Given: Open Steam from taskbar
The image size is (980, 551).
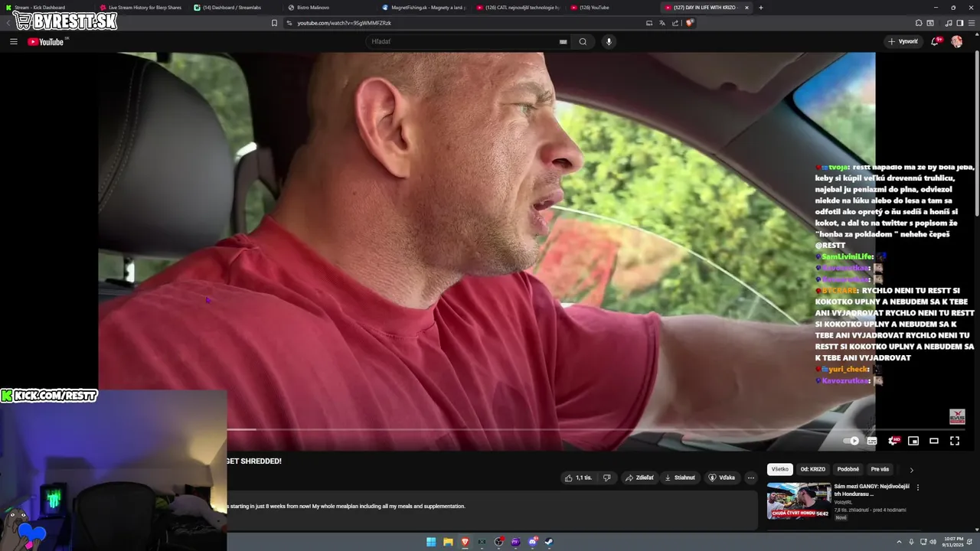Looking at the screenshot, I should (549, 542).
